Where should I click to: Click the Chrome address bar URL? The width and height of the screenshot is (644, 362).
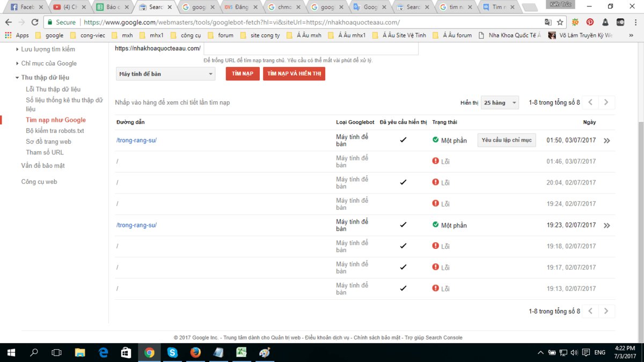click(x=241, y=23)
